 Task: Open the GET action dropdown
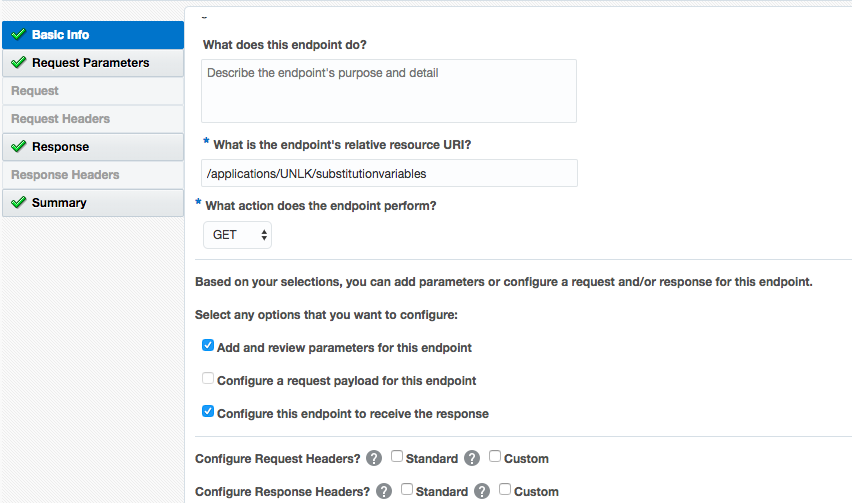click(x=236, y=235)
